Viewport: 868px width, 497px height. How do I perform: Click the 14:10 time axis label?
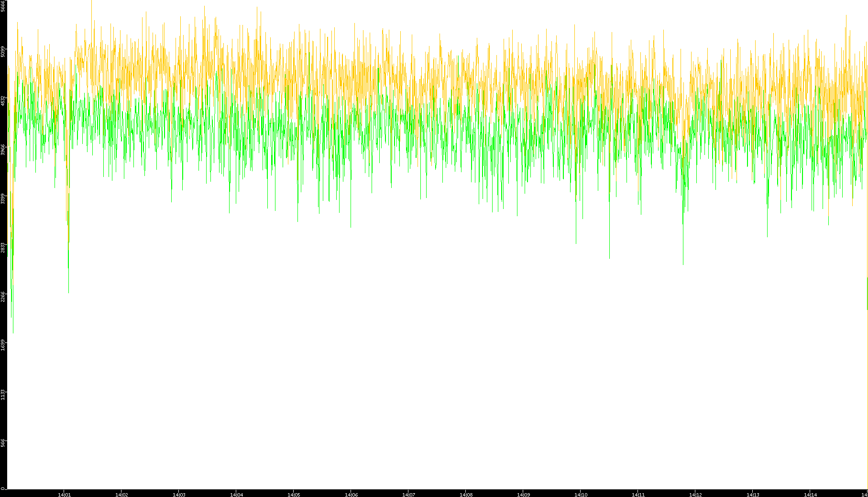pyautogui.click(x=581, y=495)
